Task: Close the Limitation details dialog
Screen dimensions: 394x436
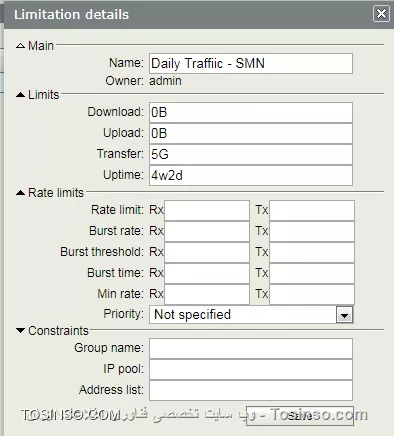Action: click(381, 14)
